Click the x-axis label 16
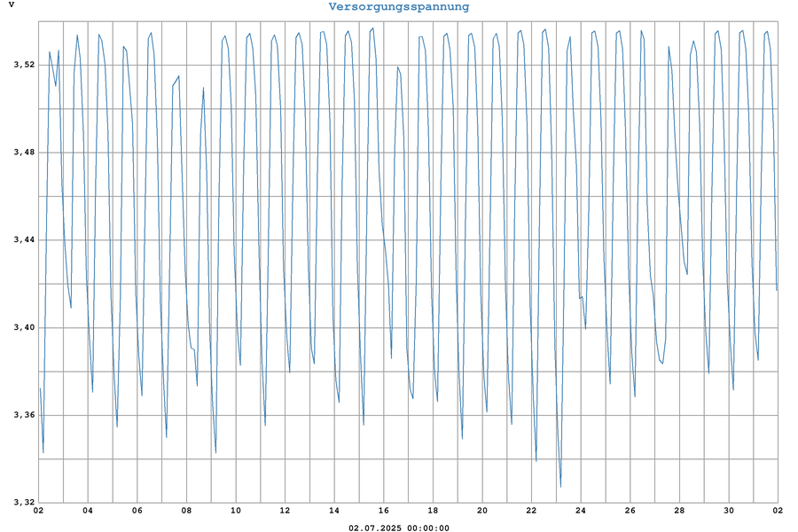This screenshot has height=532, width=798. coord(384,511)
